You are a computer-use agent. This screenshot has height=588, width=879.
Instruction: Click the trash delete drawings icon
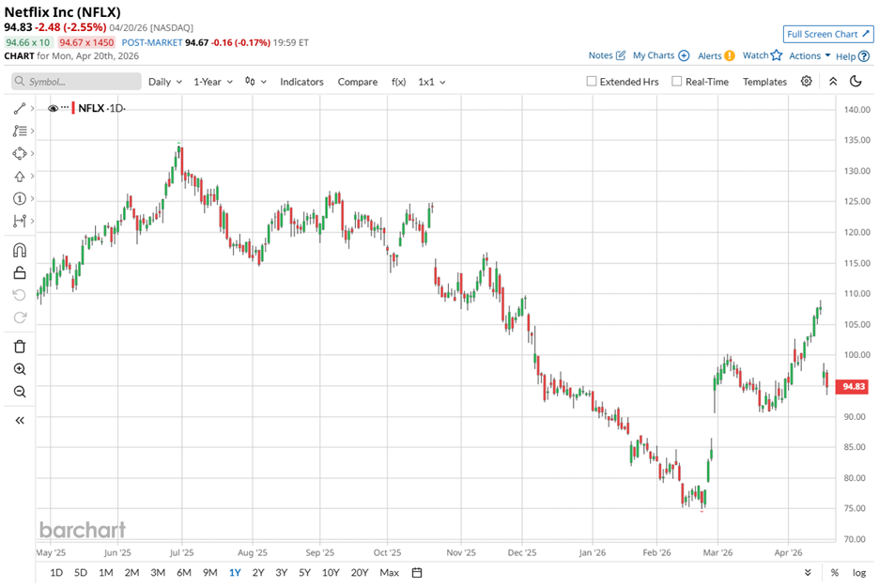20,347
